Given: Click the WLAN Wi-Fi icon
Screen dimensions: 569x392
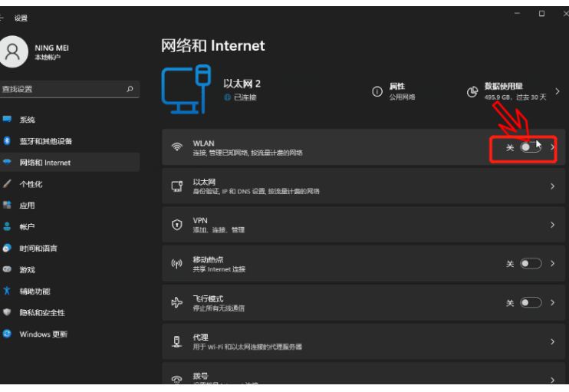Looking at the screenshot, I should point(177,147).
